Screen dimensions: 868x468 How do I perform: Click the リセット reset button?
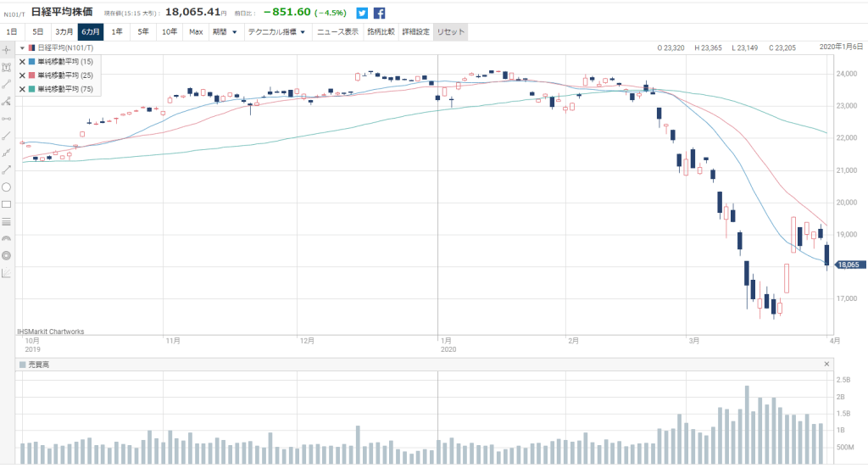click(x=449, y=32)
